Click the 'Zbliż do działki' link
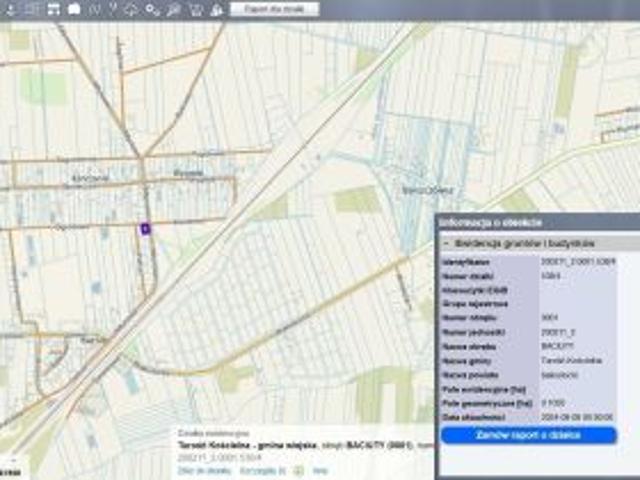Screen dimensions: 640x480 198,469
